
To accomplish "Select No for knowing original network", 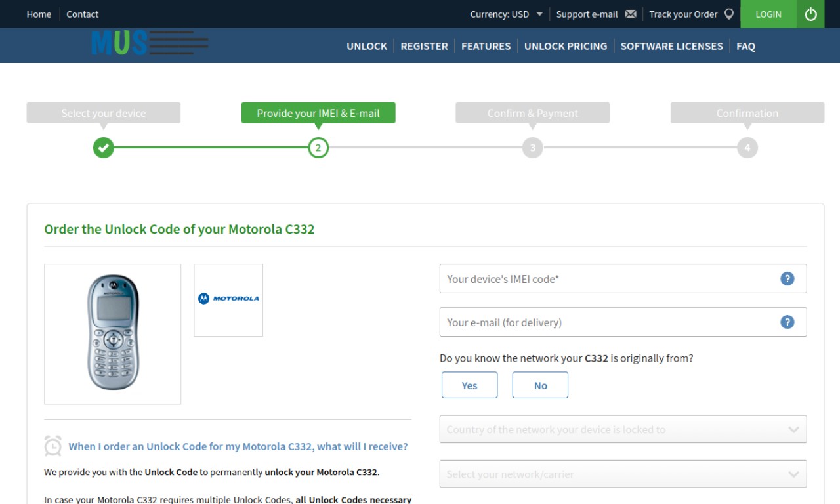I will [x=540, y=385].
